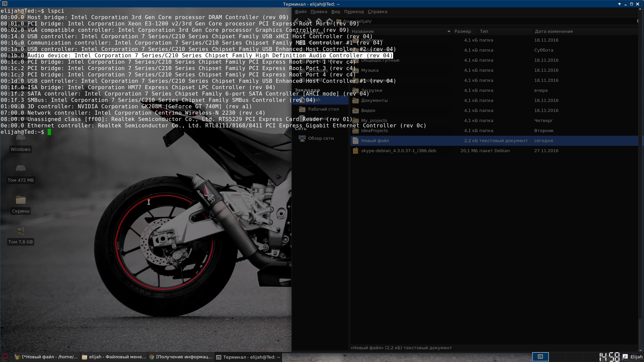Select the Том 7,8 GB desktop icon
Viewport: 644px width, 362px height.
pyautogui.click(x=21, y=230)
